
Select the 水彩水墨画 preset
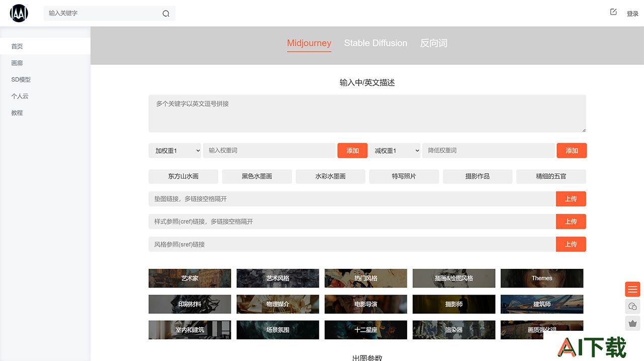tap(331, 176)
